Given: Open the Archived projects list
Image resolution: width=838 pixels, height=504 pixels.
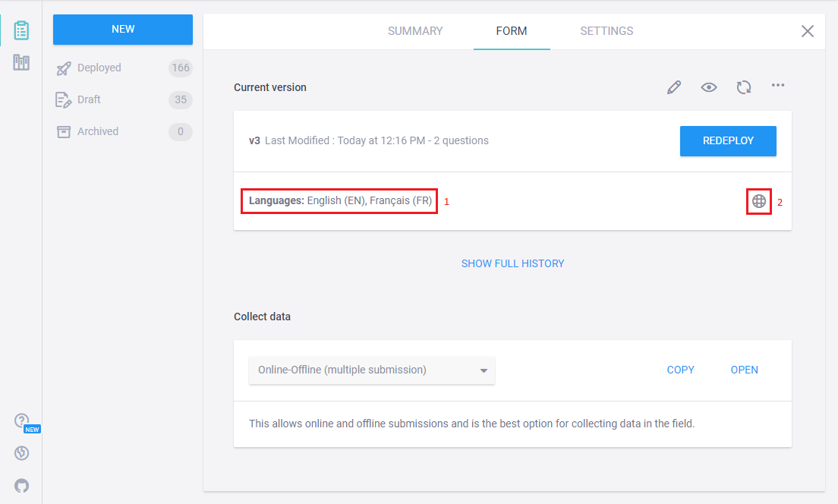Looking at the screenshot, I should click(96, 131).
